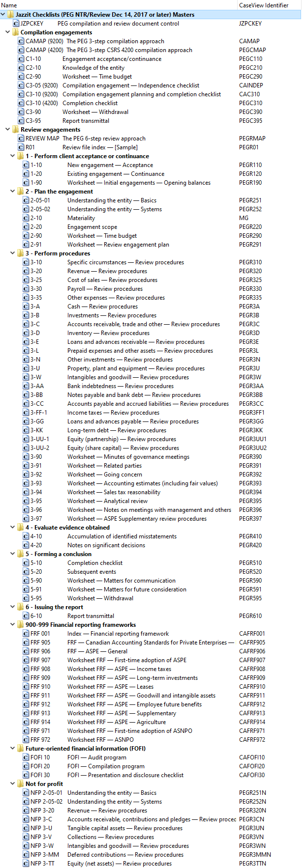Select C3-10 (4200) Completion checklist row
305x868 pixels.
coord(151,103)
